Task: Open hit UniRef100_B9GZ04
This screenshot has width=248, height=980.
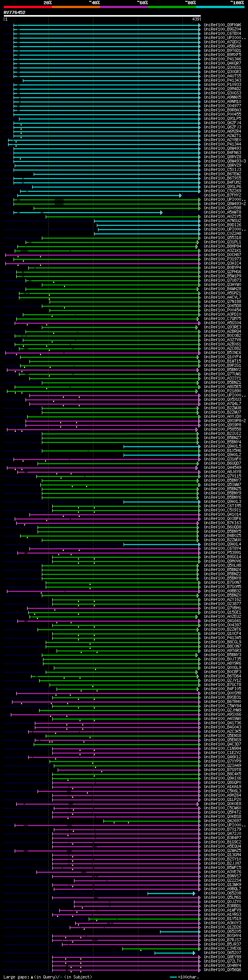Action: tap(222, 29)
